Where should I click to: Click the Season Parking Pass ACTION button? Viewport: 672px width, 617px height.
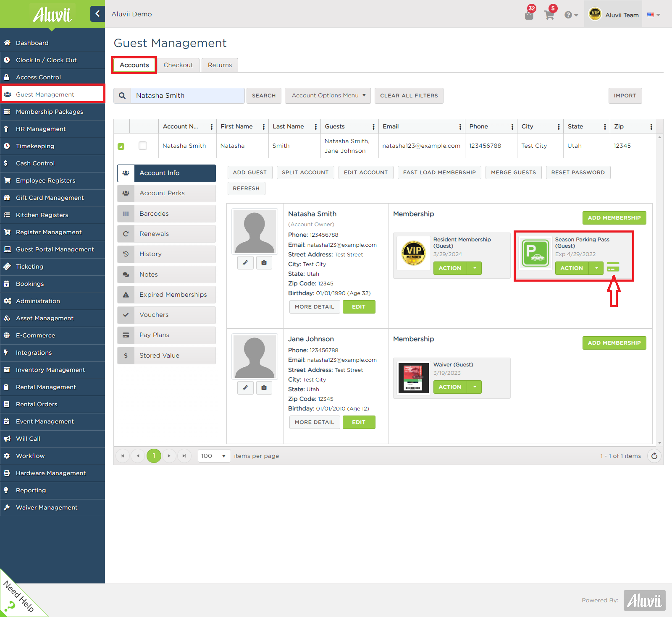(x=572, y=268)
